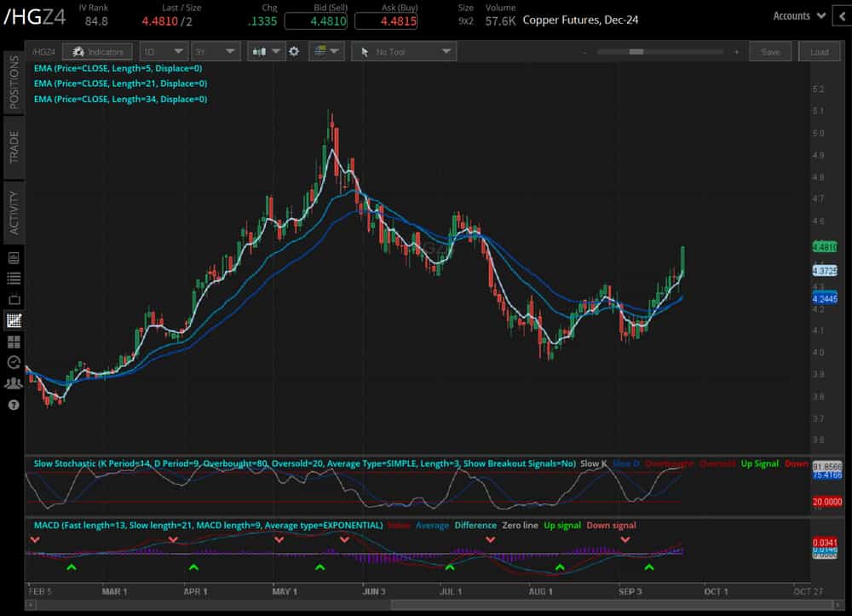This screenshot has height=616, width=852.
Task: Click the Save chart button
Action: [770, 52]
